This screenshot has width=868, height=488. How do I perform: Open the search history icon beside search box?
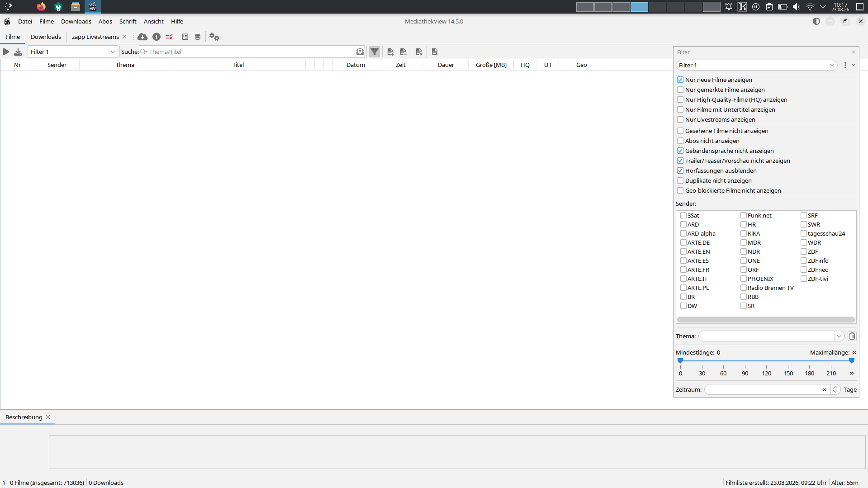pyautogui.click(x=360, y=52)
